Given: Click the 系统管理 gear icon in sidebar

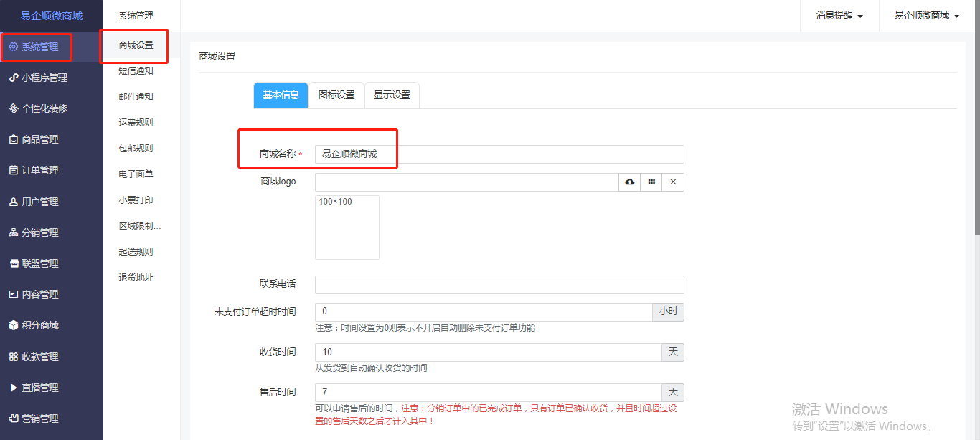Looking at the screenshot, I should point(13,47).
